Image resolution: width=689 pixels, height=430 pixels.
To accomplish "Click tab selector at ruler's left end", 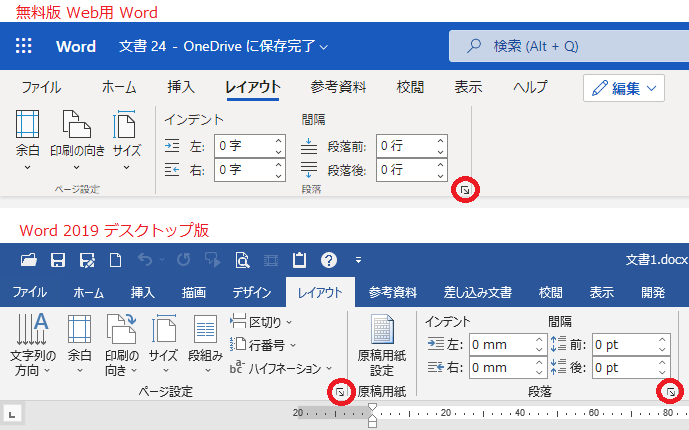I will pos(12,414).
